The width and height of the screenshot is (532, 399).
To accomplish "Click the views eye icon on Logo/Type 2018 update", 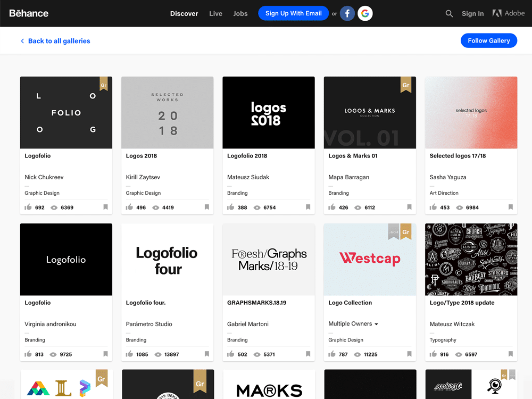I will coord(459,354).
